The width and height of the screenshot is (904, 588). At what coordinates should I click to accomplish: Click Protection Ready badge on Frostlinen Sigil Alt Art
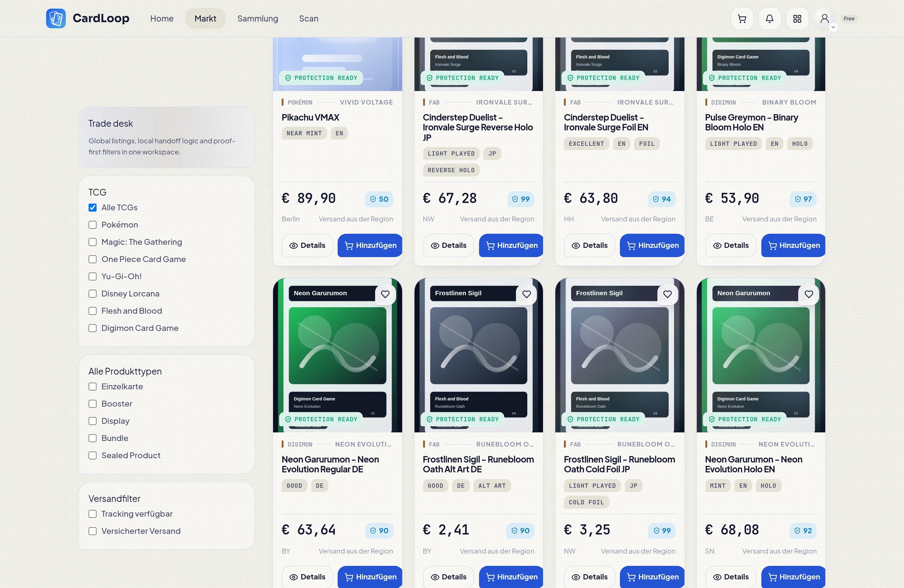(462, 419)
